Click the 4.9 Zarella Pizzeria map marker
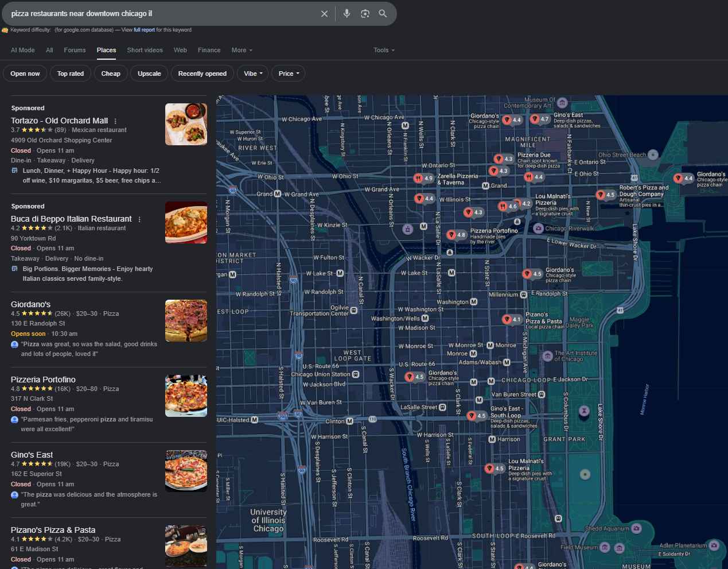Viewport: 728px width, 569px height. [x=423, y=178]
